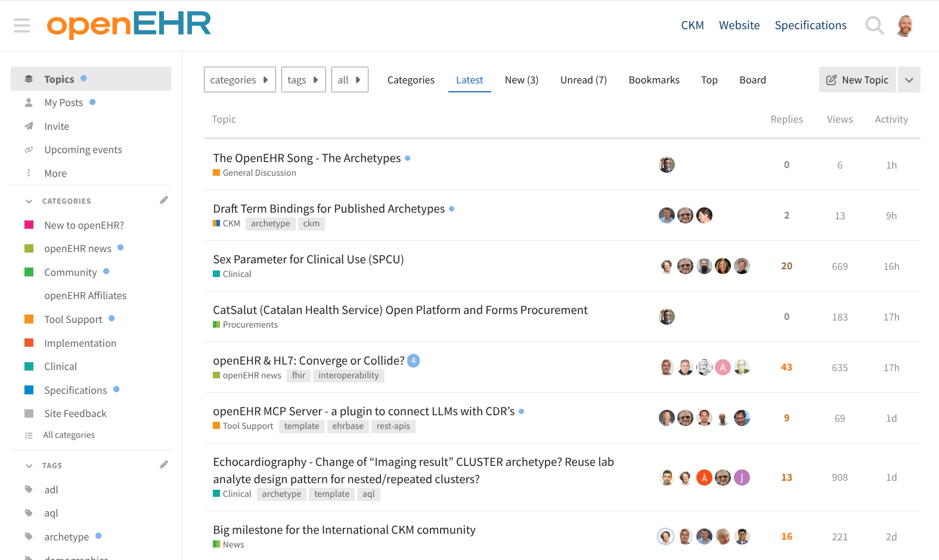
Task: Open the dropdown arrow beside New Topic
Action: [x=909, y=80]
